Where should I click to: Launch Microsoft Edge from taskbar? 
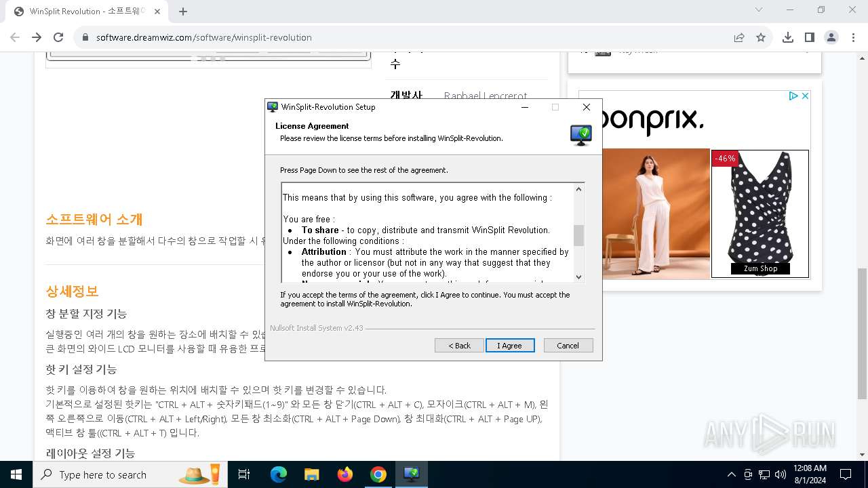pos(279,474)
